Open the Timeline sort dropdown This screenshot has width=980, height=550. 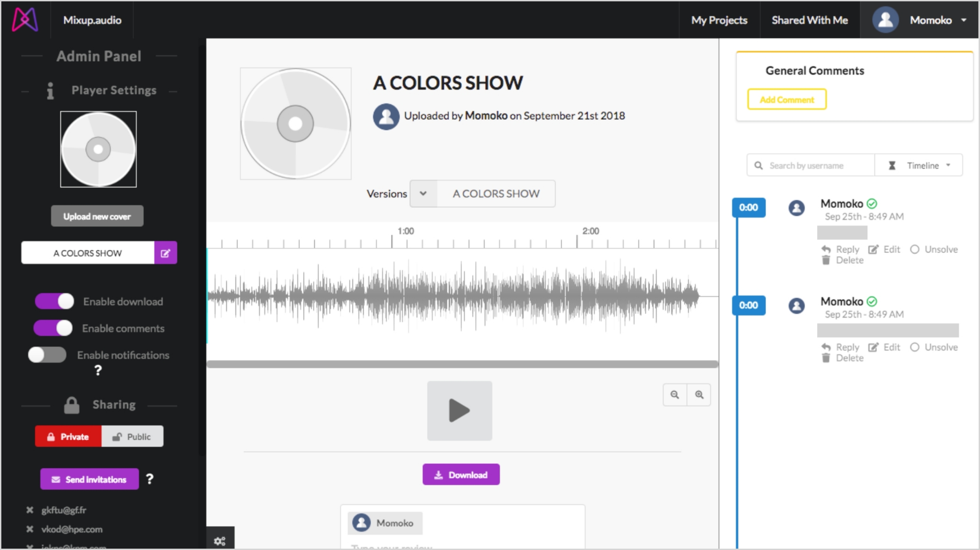[919, 165]
